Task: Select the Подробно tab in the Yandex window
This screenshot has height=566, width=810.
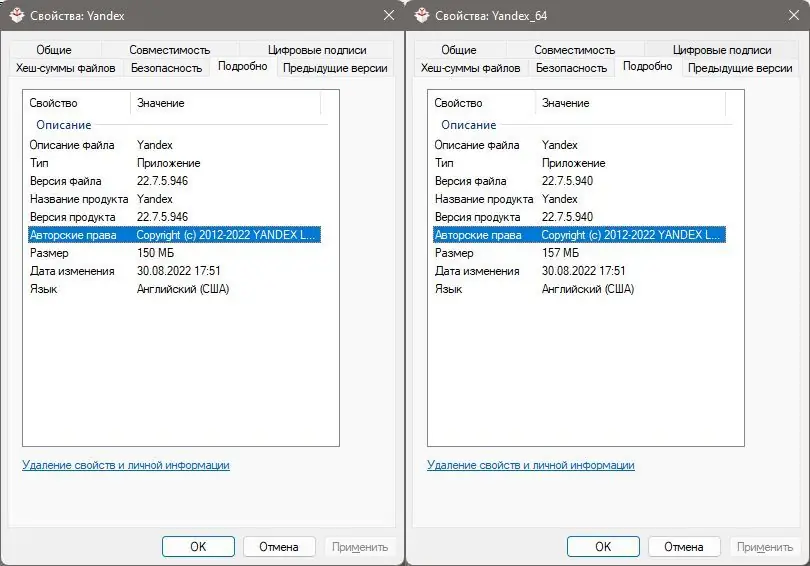Action: point(242,66)
